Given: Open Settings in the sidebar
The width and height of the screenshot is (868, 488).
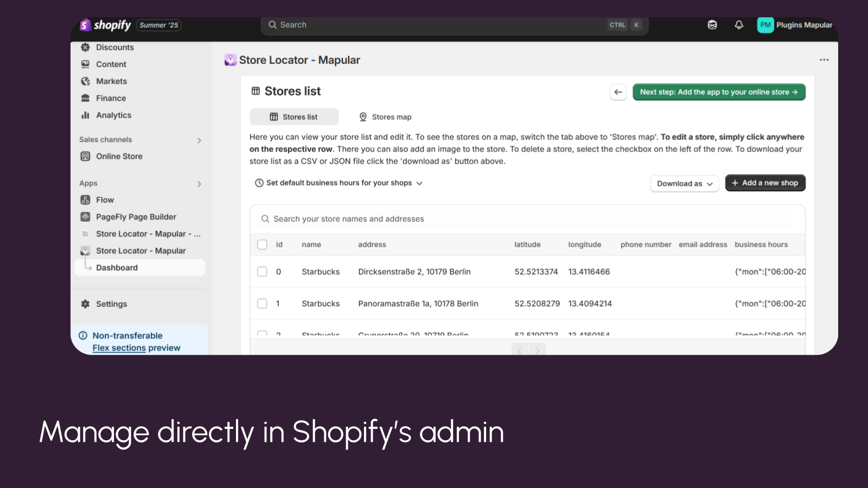Looking at the screenshot, I should pyautogui.click(x=111, y=304).
